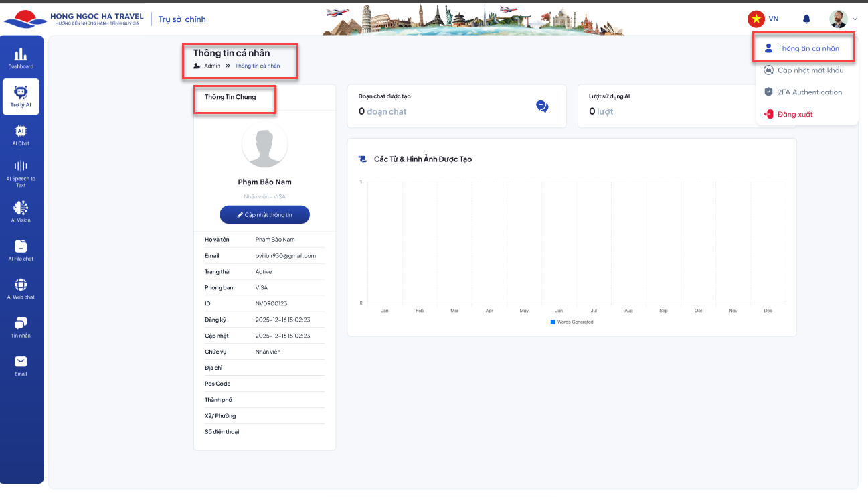Select Cập nhật mật khẩu menu item
Screen dimensions: 868x497
810,70
